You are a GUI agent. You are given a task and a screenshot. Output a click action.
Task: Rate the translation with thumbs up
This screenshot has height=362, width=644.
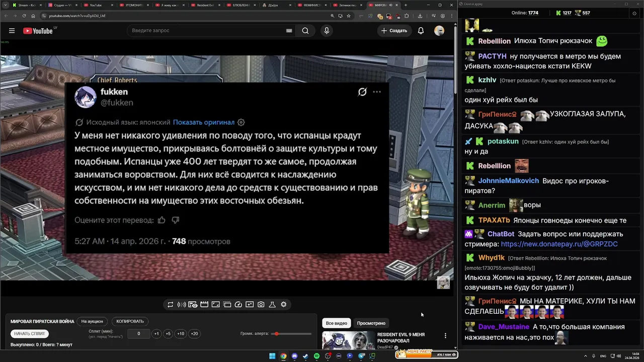pyautogui.click(x=162, y=220)
